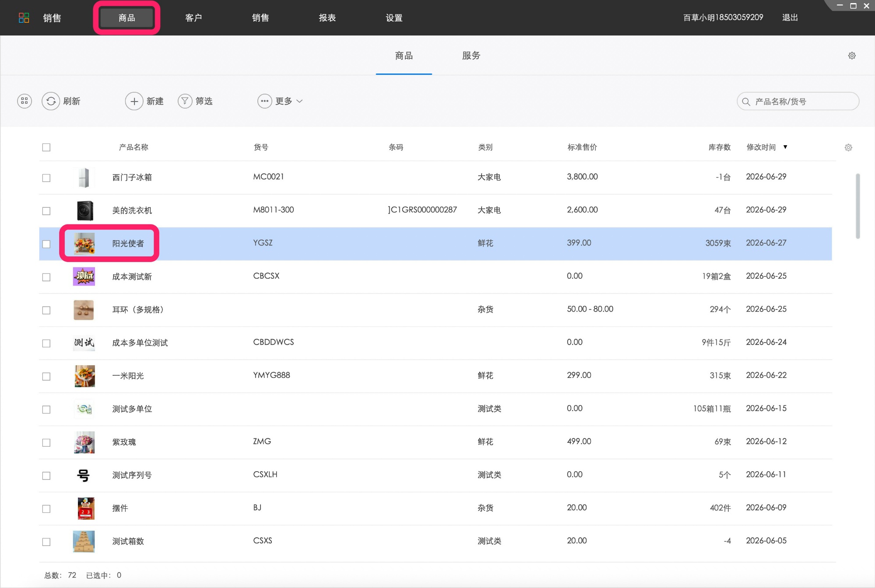
Task: Click account name 百草小明18503059209
Action: [723, 17]
